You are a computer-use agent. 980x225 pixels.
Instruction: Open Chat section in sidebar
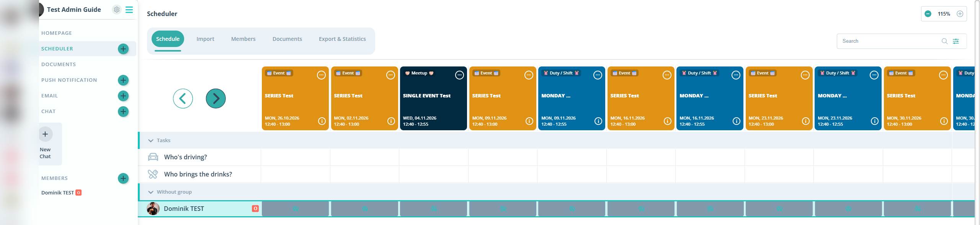[x=49, y=112]
